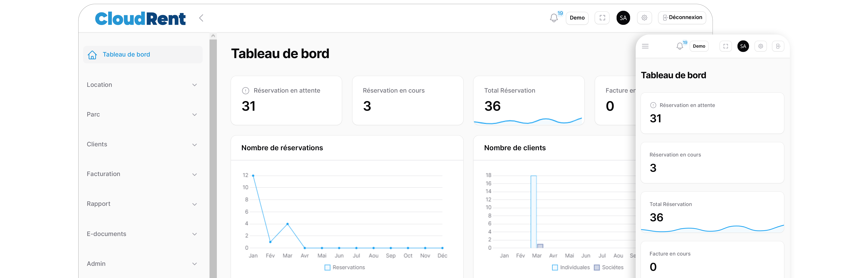Screen dimensions: 868x278
Task: Toggle Sociétes legend in clients chart
Action: pyautogui.click(x=608, y=268)
